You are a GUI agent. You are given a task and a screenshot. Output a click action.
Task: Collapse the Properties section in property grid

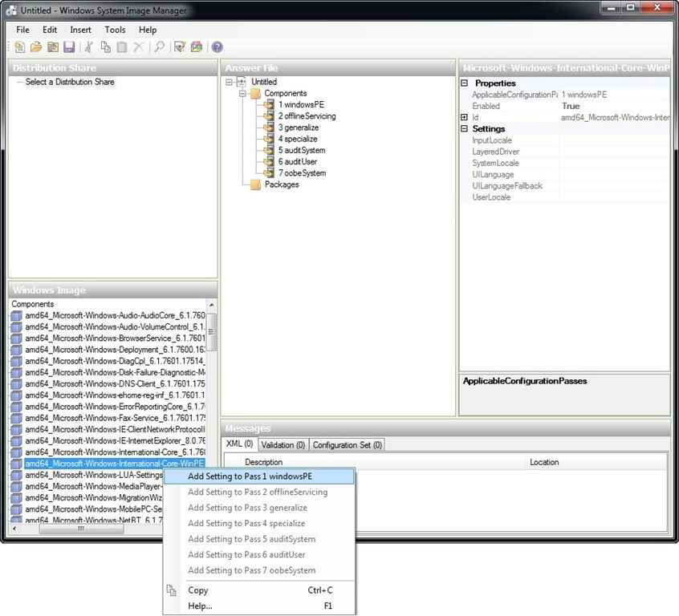(464, 83)
